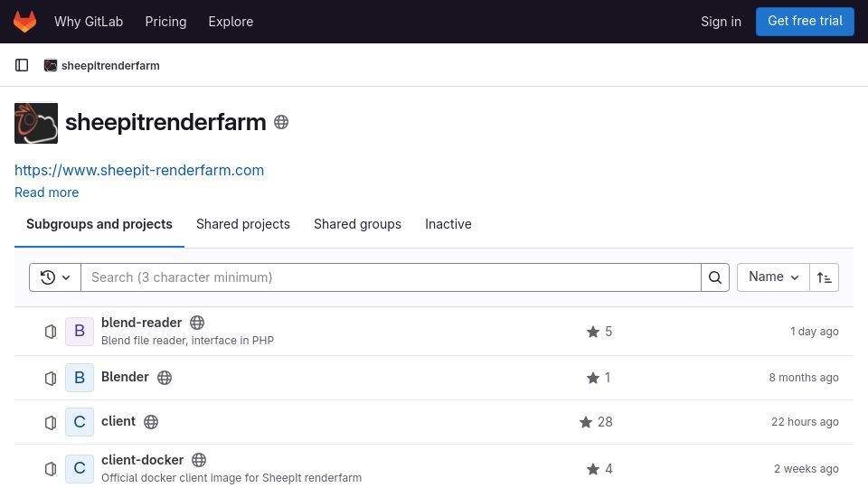
Task: Click the project icon left of Blender
Action: tap(51, 378)
